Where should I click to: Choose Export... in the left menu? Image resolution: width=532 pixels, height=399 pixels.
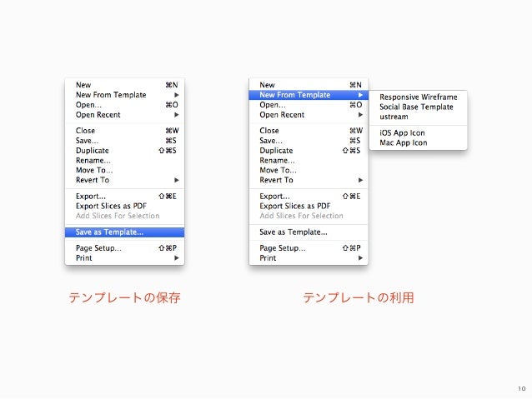tap(124, 197)
